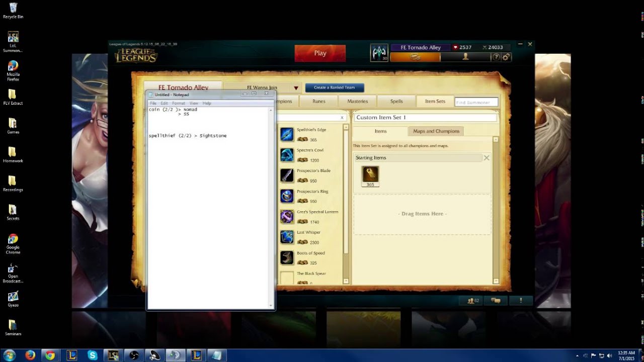644x362 pixels.
Task: Switch to the Spells tab
Action: pos(396,101)
